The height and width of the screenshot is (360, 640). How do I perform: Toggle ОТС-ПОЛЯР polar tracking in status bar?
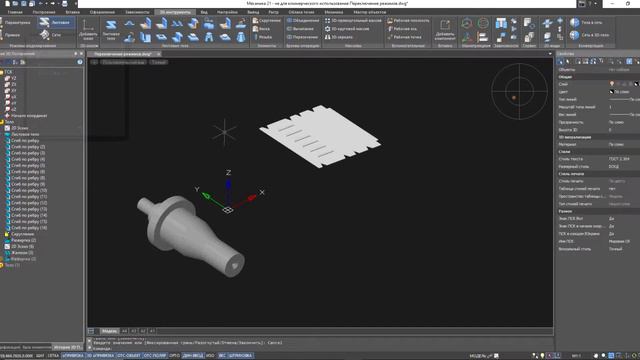(x=155, y=356)
